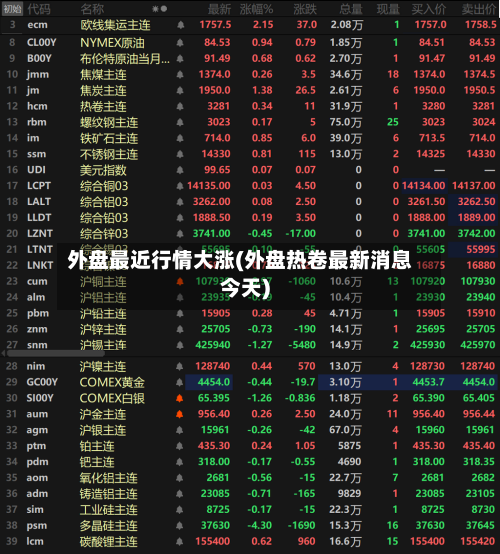The width and height of the screenshot is (500, 554).
Task: Sort by 现量 column header
Action: tap(388, 9)
